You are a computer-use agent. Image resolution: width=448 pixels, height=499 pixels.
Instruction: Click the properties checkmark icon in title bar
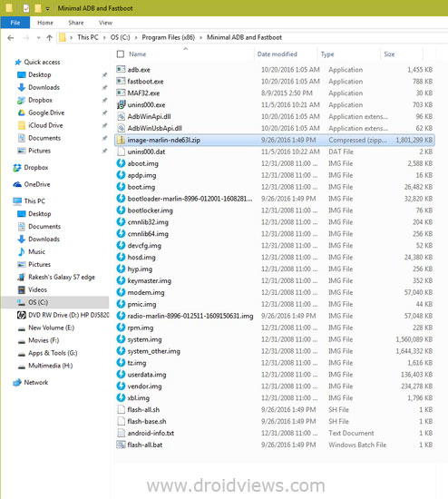coord(26,8)
